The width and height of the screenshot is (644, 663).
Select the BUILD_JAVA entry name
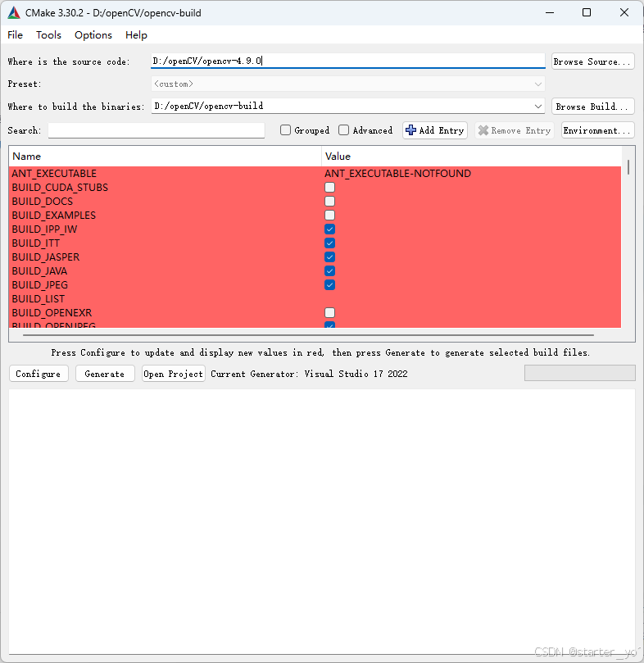coord(40,271)
